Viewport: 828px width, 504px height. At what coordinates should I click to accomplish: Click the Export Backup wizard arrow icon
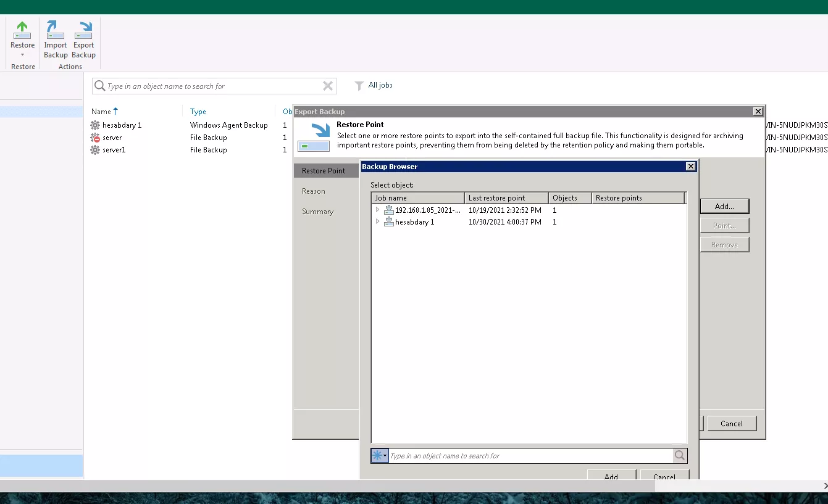click(x=314, y=138)
